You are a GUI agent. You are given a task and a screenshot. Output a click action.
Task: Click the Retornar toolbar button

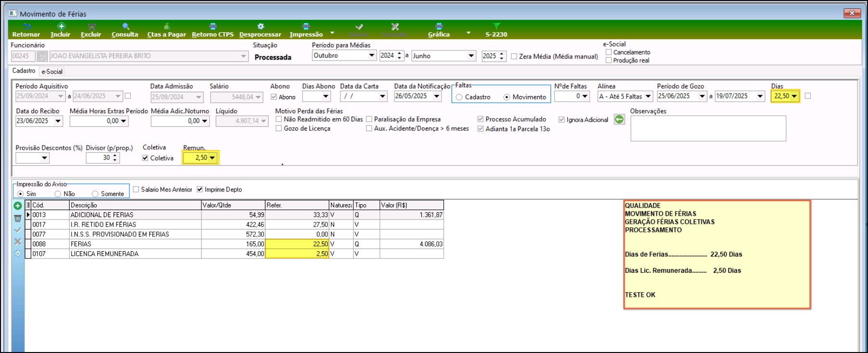(x=26, y=30)
